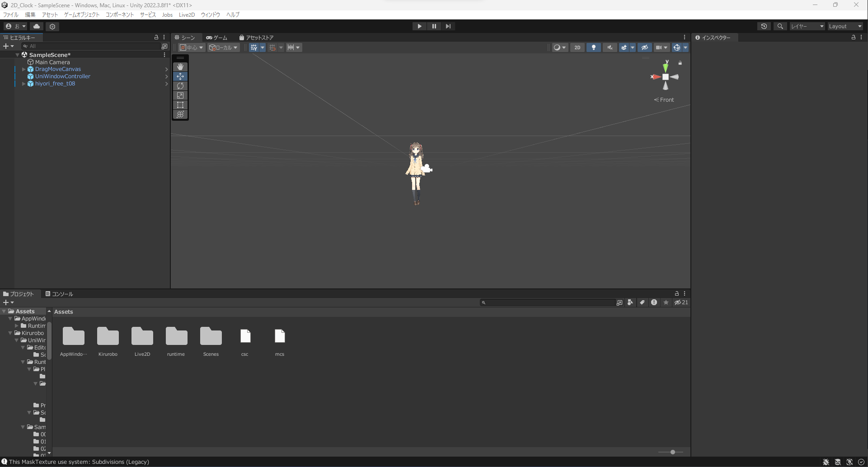Unmute scene audio
Viewport: 868px width, 467px height.
[x=610, y=47]
